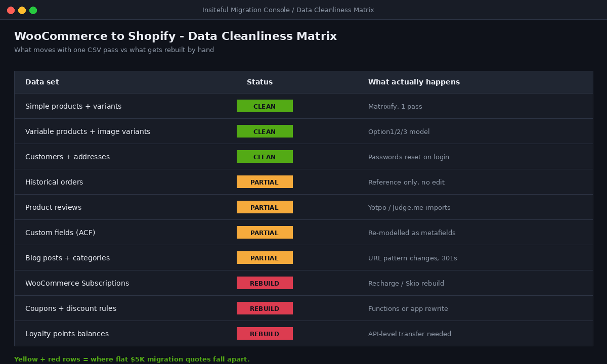607x364 pixels.
Task: Click the 'Status' column header
Action: tap(259, 82)
